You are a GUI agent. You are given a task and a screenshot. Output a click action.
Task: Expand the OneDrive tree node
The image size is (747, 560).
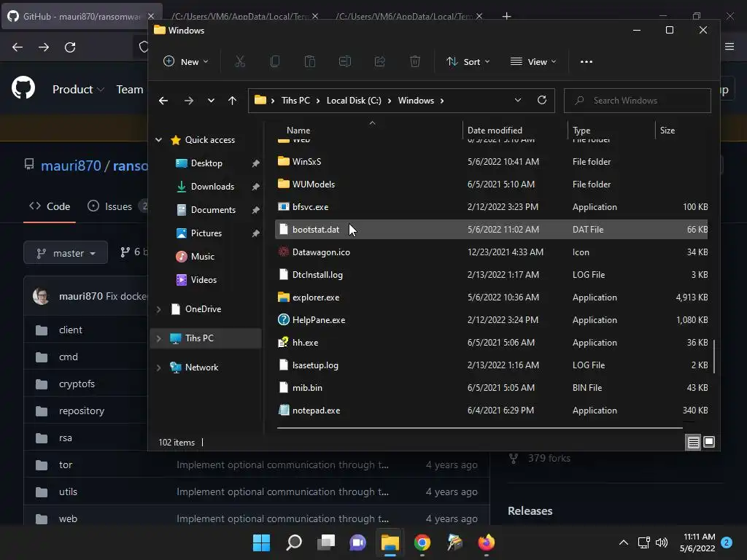158,309
